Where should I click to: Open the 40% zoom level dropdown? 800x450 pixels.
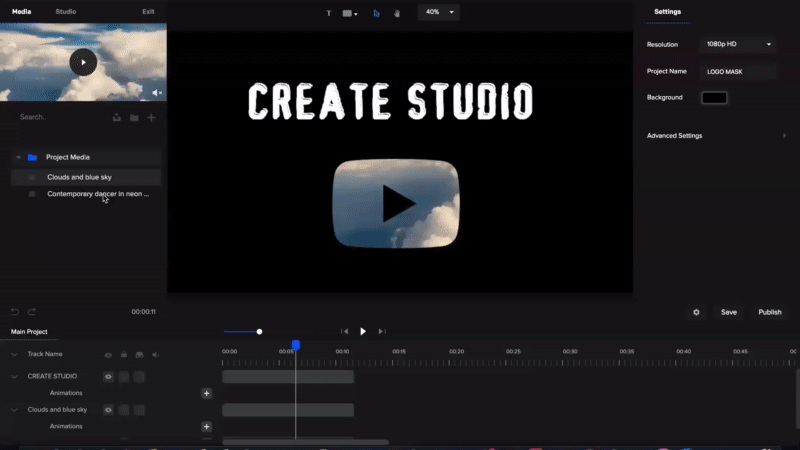(x=439, y=12)
